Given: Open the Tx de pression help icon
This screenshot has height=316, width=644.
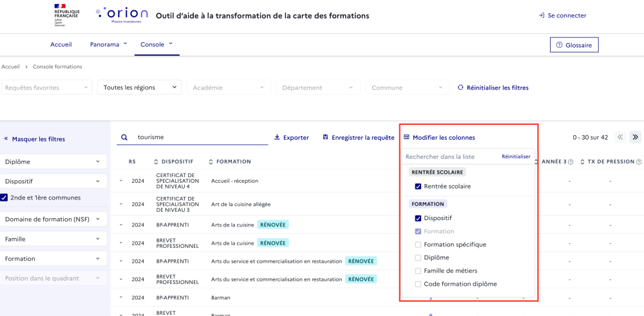Looking at the screenshot, I should tap(639, 162).
